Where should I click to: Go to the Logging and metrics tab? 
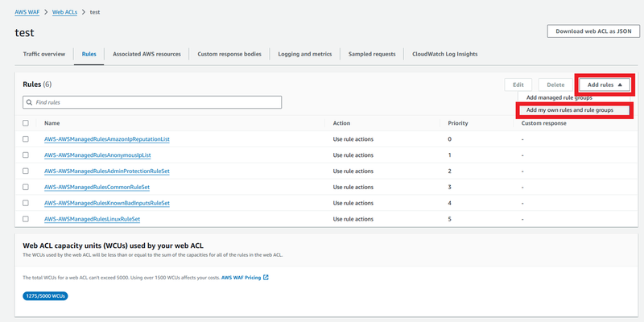click(305, 54)
